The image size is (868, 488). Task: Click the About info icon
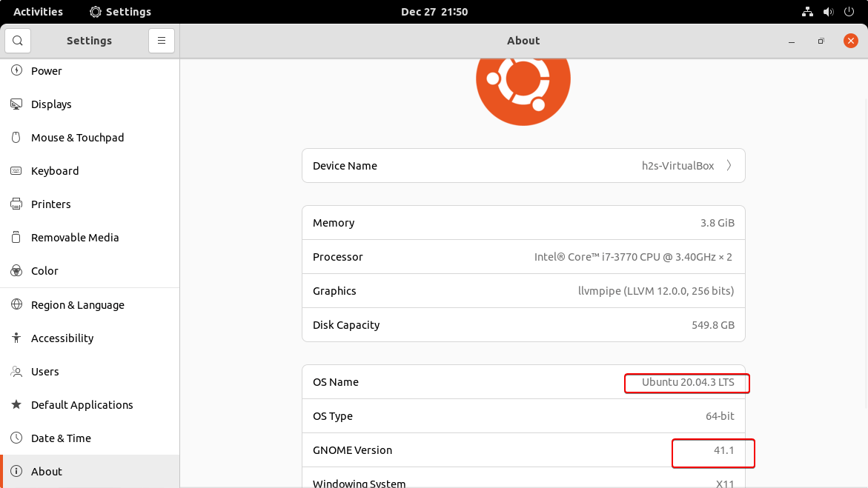point(16,471)
